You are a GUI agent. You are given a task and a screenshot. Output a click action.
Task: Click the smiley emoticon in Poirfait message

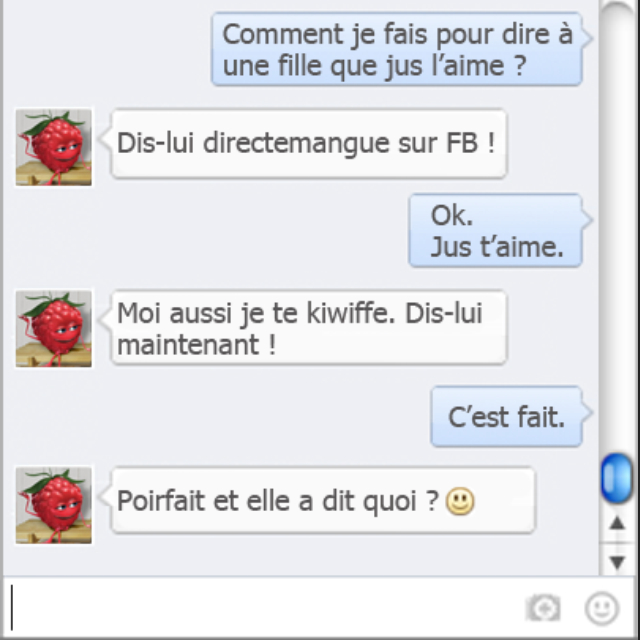point(460,502)
